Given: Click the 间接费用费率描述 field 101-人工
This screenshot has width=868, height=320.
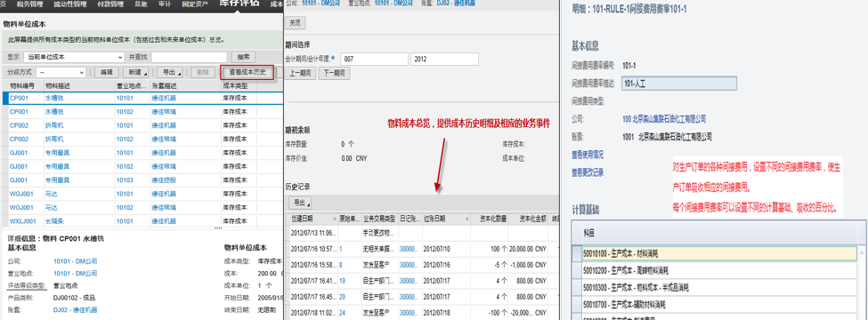Looking at the screenshot, I should [x=679, y=84].
